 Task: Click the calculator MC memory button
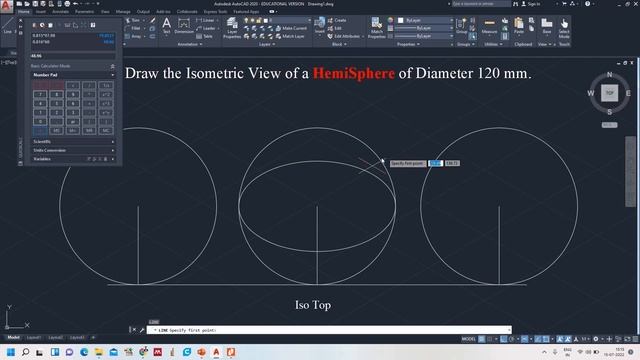106,130
